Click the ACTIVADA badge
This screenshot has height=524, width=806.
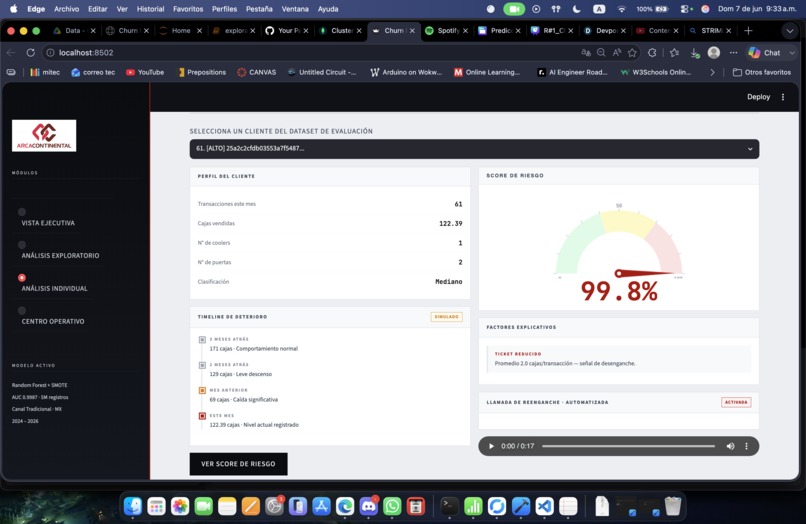[x=736, y=402]
